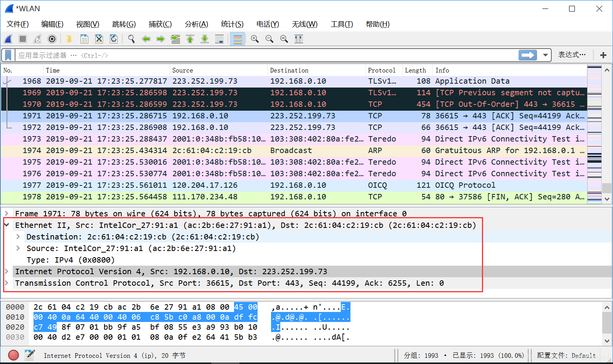Toggle packet colorization rules
Screen dimensions: 613x364
tap(238, 39)
